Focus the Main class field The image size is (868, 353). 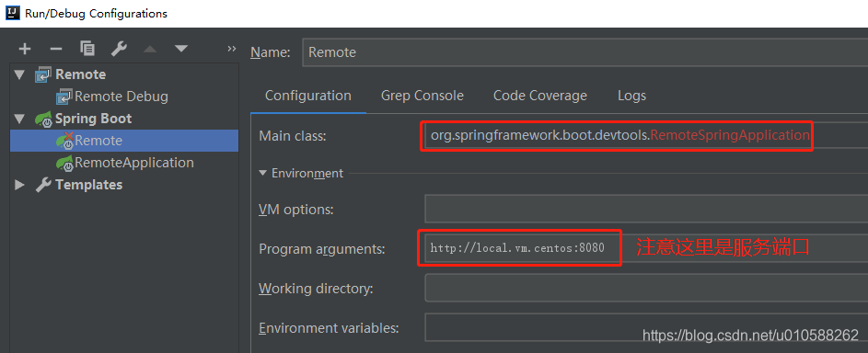pyautogui.click(x=646, y=135)
